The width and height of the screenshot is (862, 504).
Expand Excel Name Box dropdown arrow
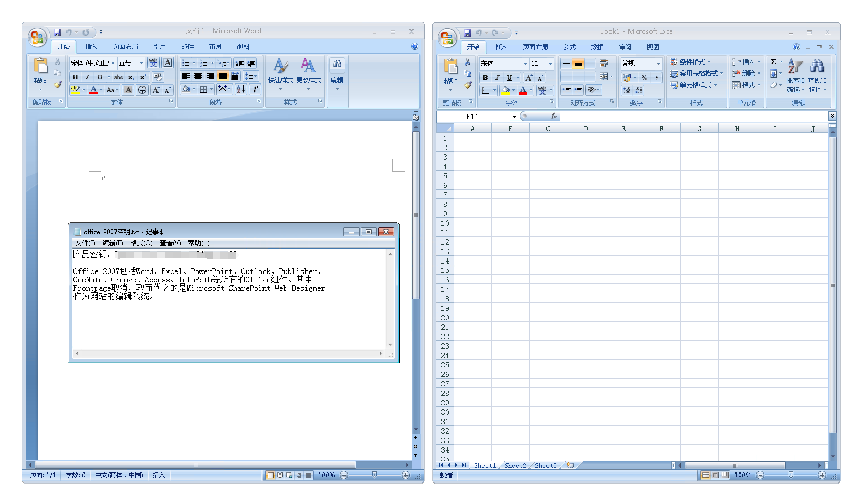(x=514, y=117)
